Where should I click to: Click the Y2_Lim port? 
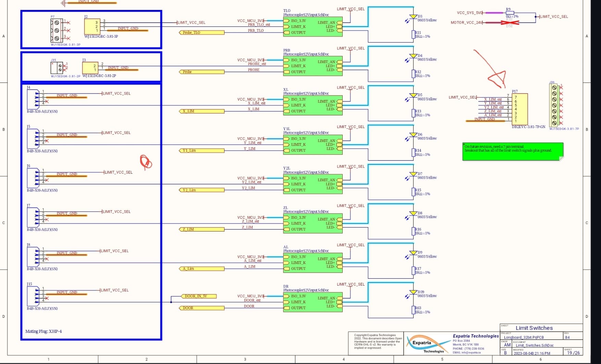(202, 190)
